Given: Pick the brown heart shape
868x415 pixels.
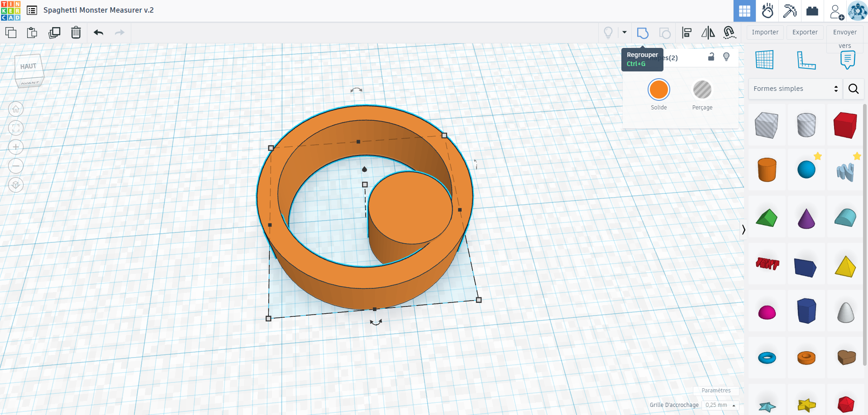Looking at the screenshot, I should [846, 357].
